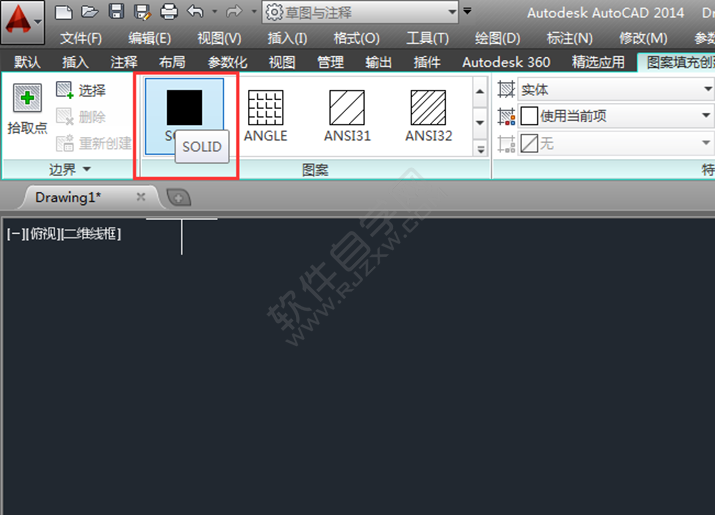Switch to the 注释 ribbon tab

coord(124,62)
